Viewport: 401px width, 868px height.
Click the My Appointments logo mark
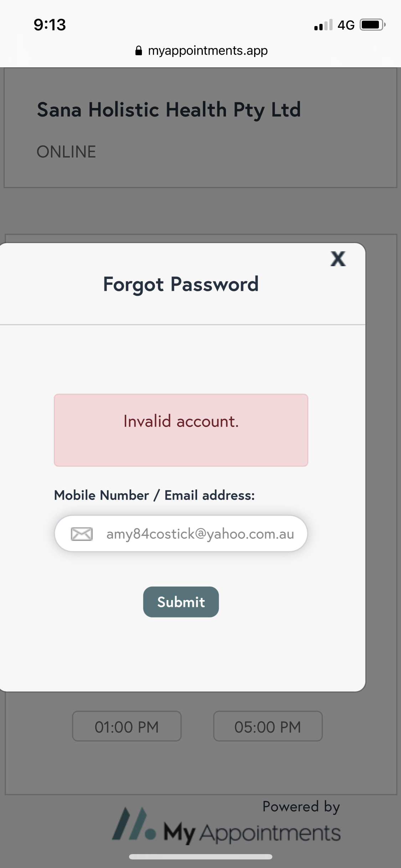point(134,825)
